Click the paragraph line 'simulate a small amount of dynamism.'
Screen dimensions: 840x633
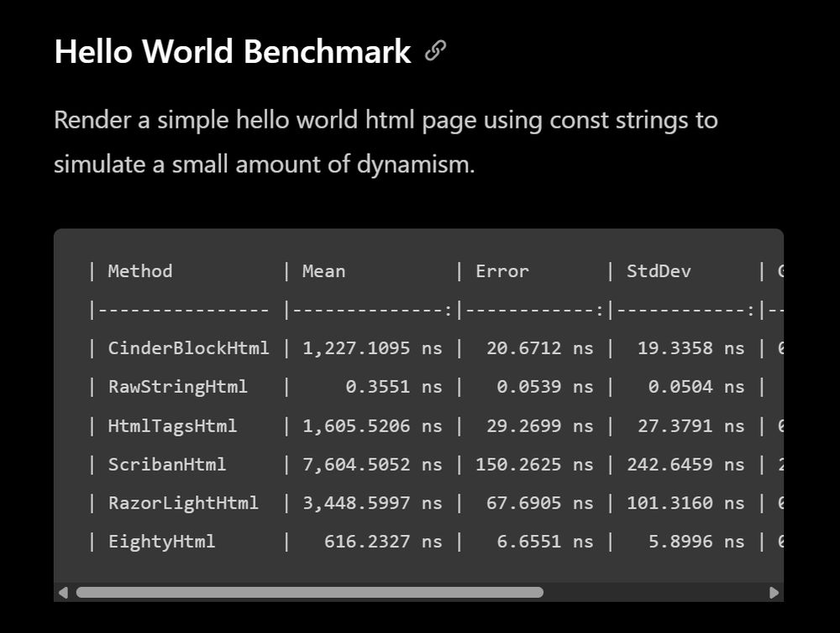265,164
